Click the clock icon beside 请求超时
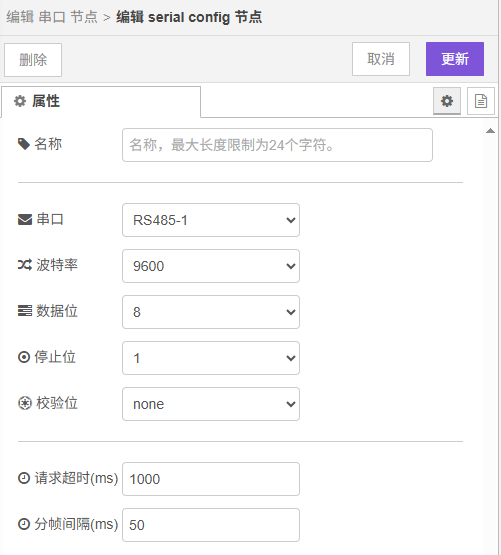 (x=24, y=478)
